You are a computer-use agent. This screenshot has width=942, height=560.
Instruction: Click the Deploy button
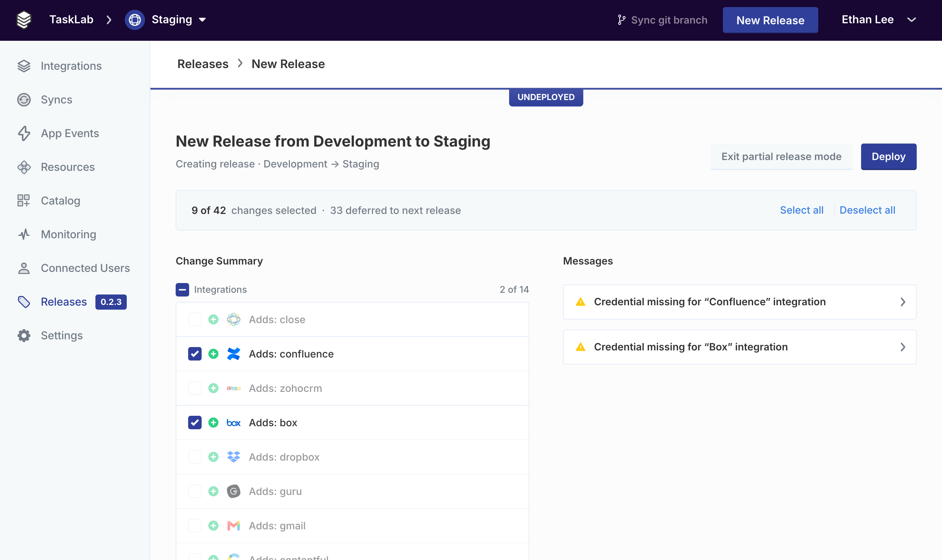pyautogui.click(x=888, y=157)
